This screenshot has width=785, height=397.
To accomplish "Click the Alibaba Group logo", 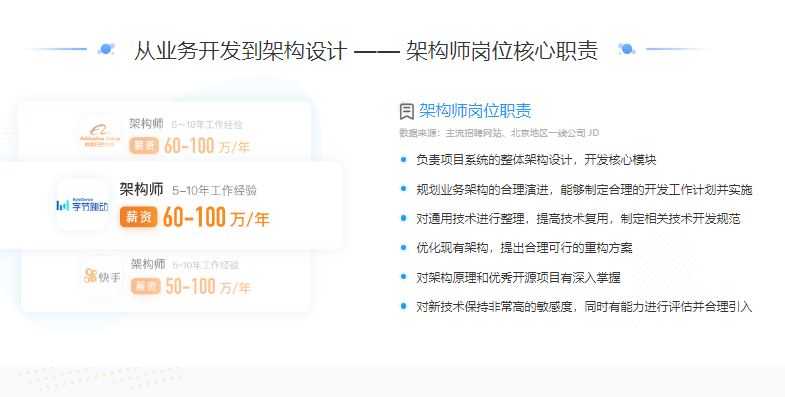I will click(100, 135).
